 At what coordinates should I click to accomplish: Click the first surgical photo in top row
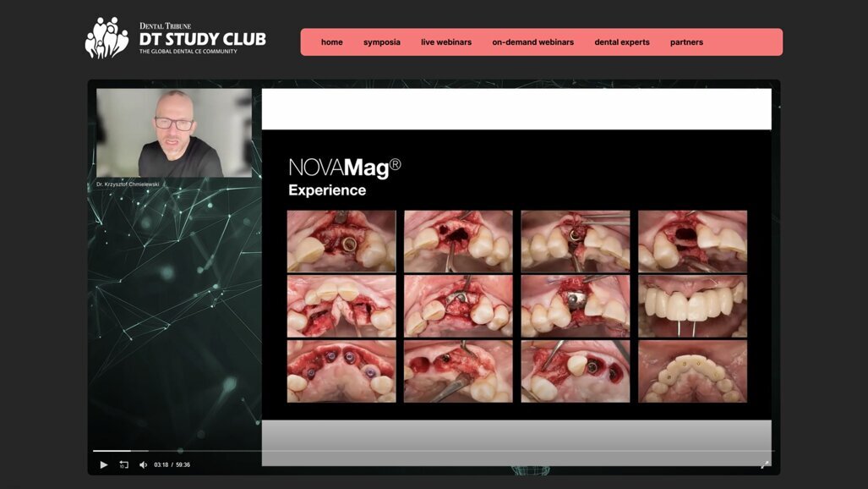[341, 241]
